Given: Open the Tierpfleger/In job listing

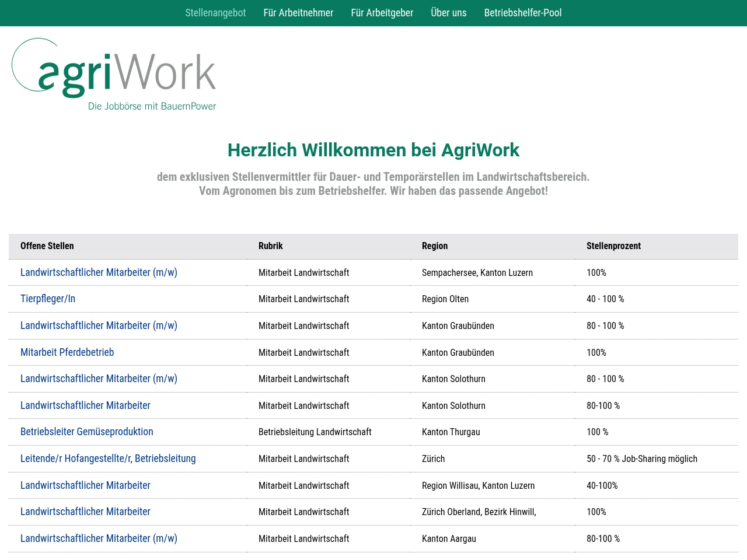Looking at the screenshot, I should point(48,299).
